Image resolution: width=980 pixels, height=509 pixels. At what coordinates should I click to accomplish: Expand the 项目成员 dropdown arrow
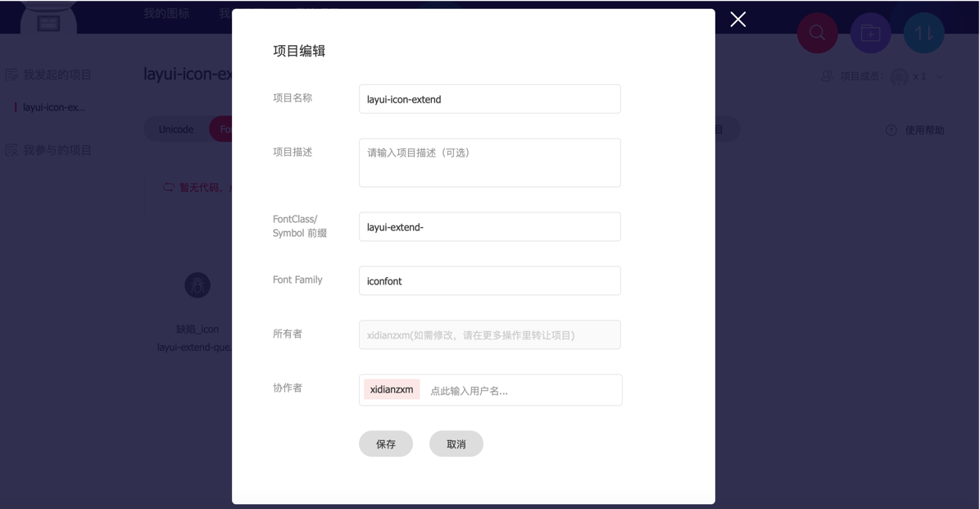(939, 77)
